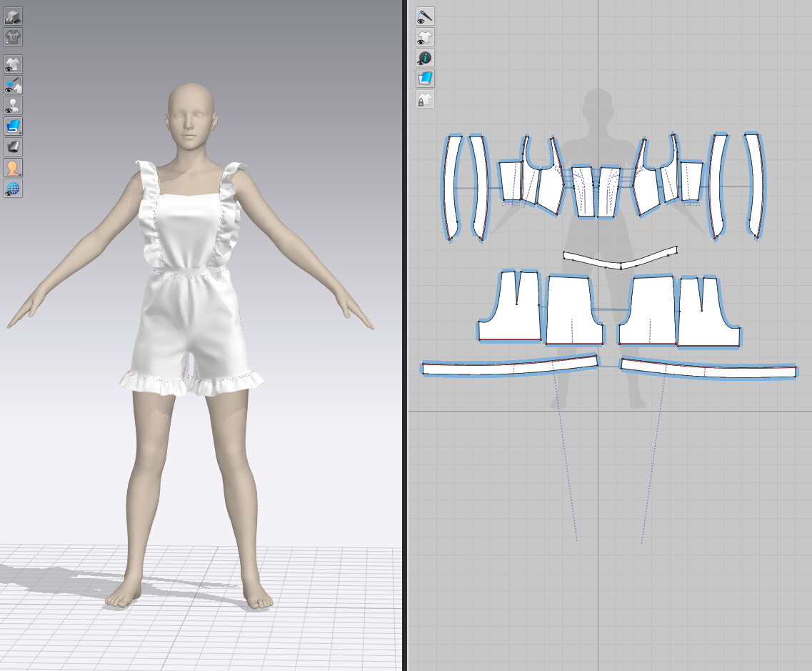Toggle visibility of 3D pins and attachments
Viewport: 812px width, 671px height.
13,85
